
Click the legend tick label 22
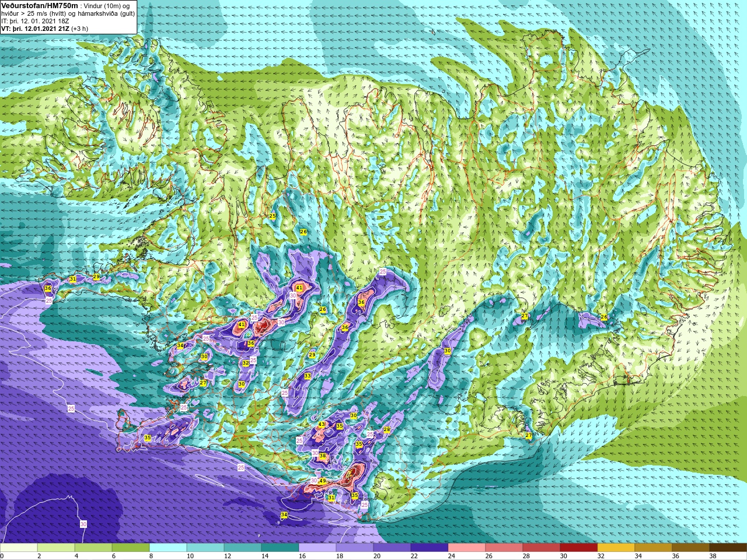tap(414, 556)
